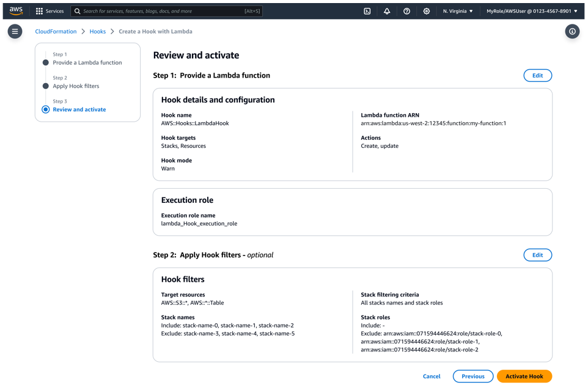The image size is (588, 385).
Task: Open AWS CloudShell from the top bar
Action: tap(367, 10)
